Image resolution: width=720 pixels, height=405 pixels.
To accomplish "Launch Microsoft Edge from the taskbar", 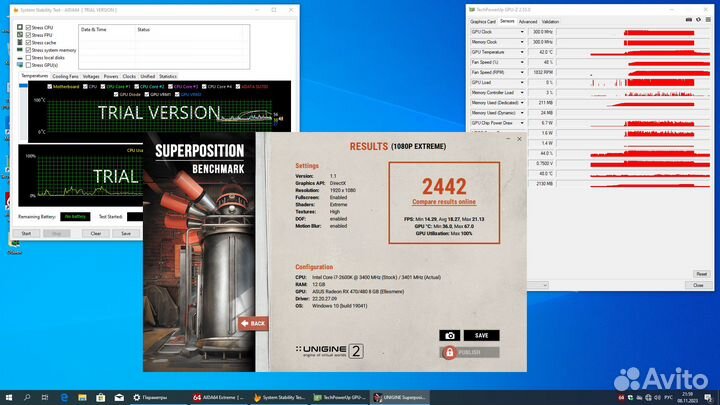I will tap(64, 398).
